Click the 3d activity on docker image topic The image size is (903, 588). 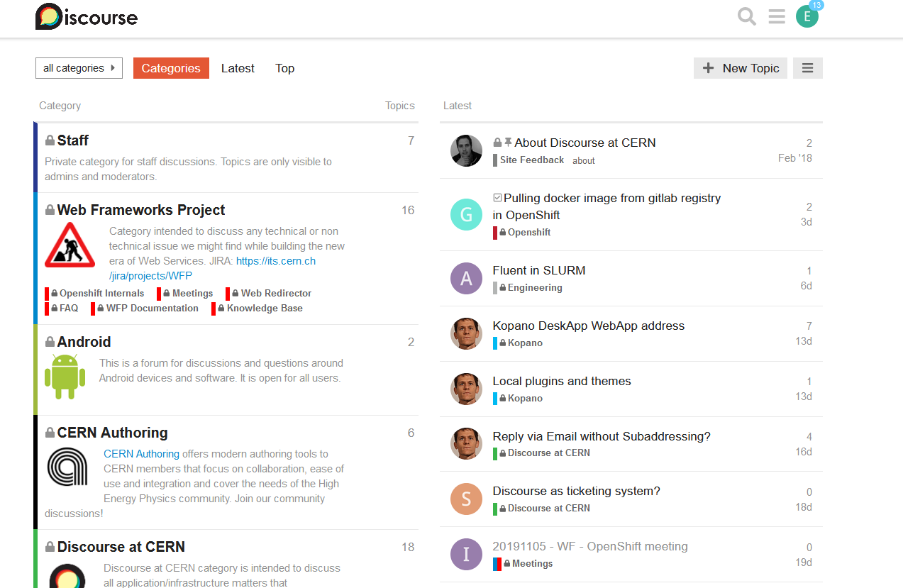(x=807, y=222)
